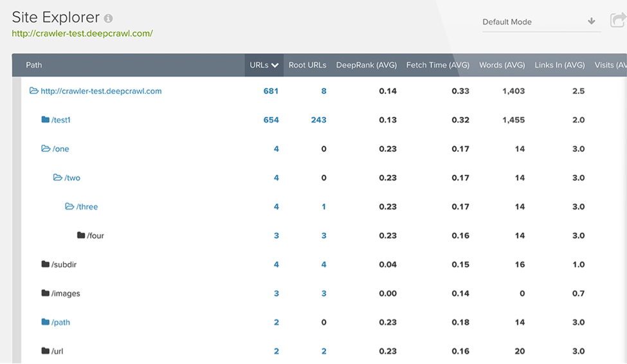The width and height of the screenshot is (627, 364).
Task: Click the 1,455 words value
Action: [x=513, y=120]
